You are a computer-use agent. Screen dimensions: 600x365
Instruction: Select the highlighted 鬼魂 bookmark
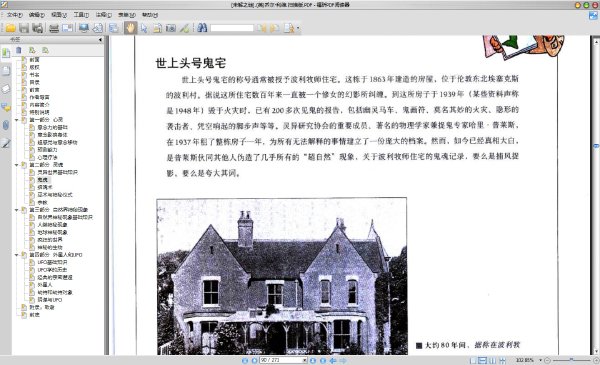(x=42, y=180)
